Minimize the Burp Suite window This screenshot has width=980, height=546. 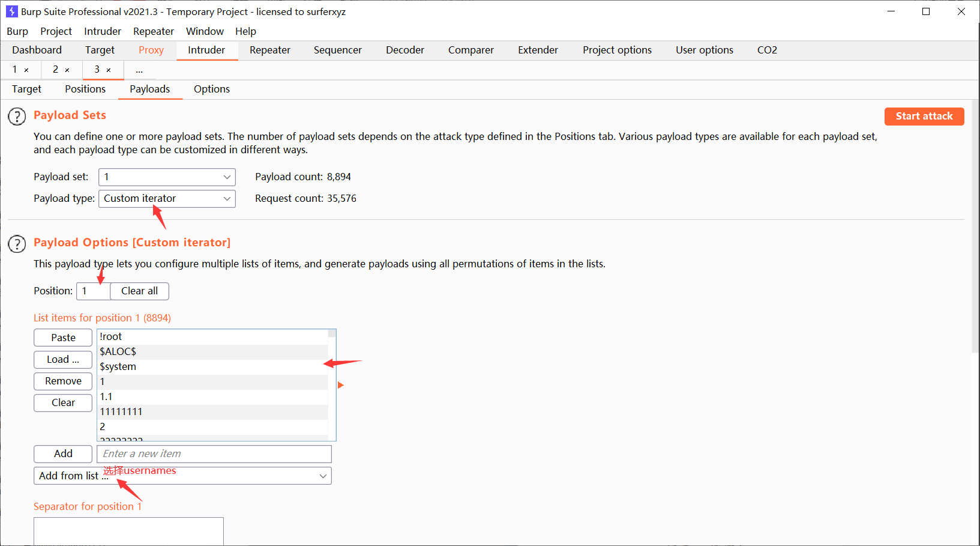point(891,11)
